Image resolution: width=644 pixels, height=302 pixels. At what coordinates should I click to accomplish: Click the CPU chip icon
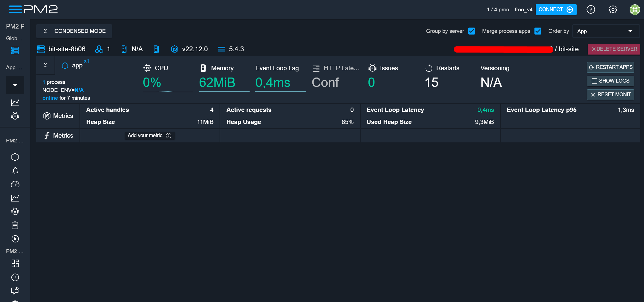click(x=147, y=68)
